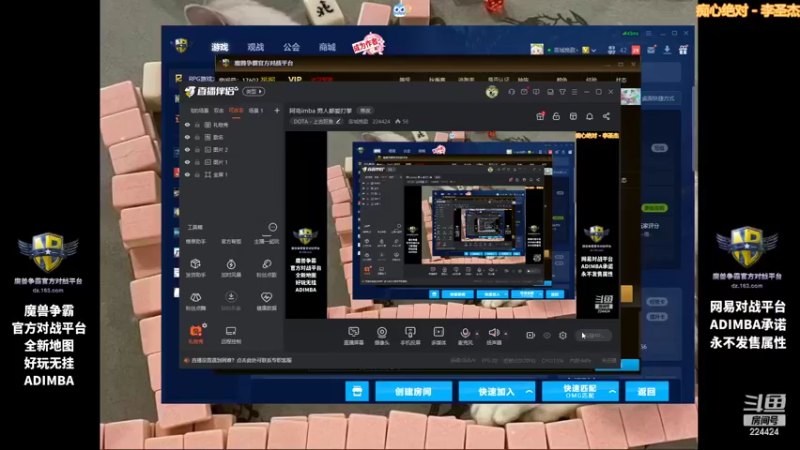Click the 返回 button

click(646, 391)
